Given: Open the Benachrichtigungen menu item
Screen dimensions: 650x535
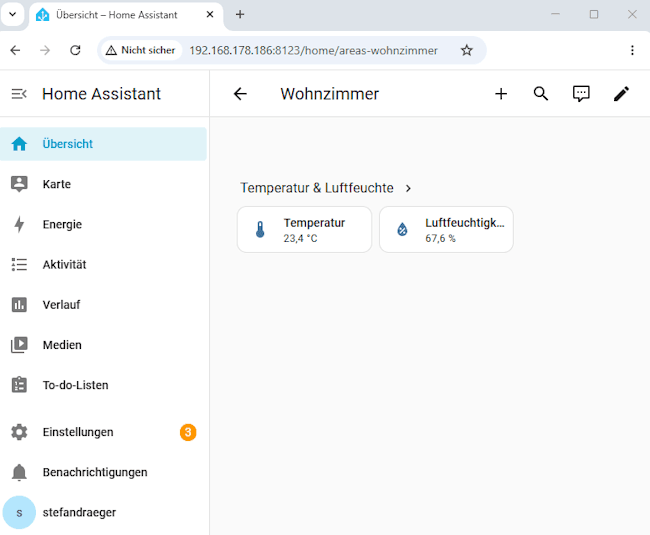Looking at the screenshot, I should [103, 472].
